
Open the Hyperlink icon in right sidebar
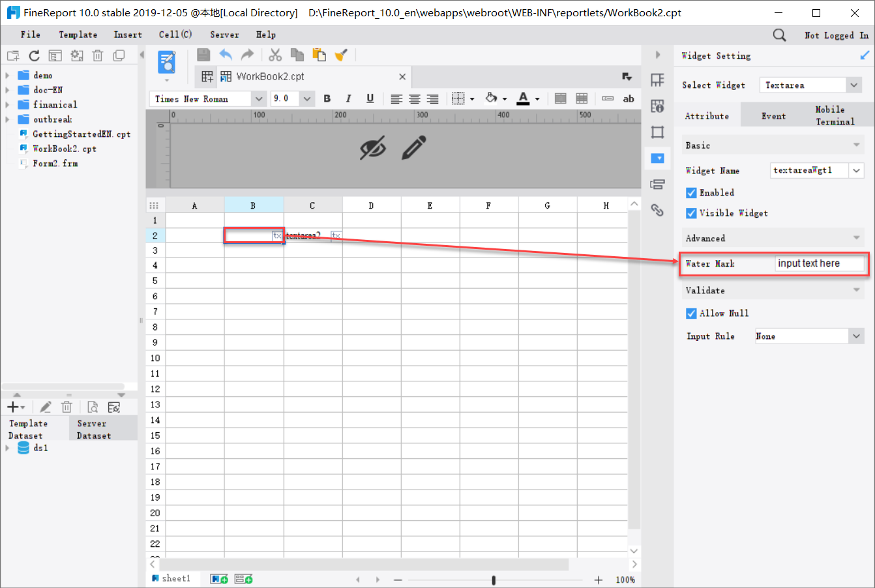[657, 210]
